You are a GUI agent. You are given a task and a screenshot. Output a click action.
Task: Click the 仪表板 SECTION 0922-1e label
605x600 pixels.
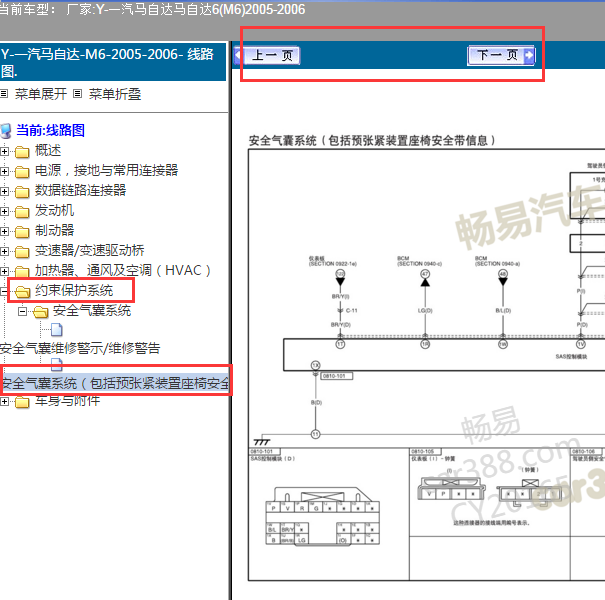(333, 261)
